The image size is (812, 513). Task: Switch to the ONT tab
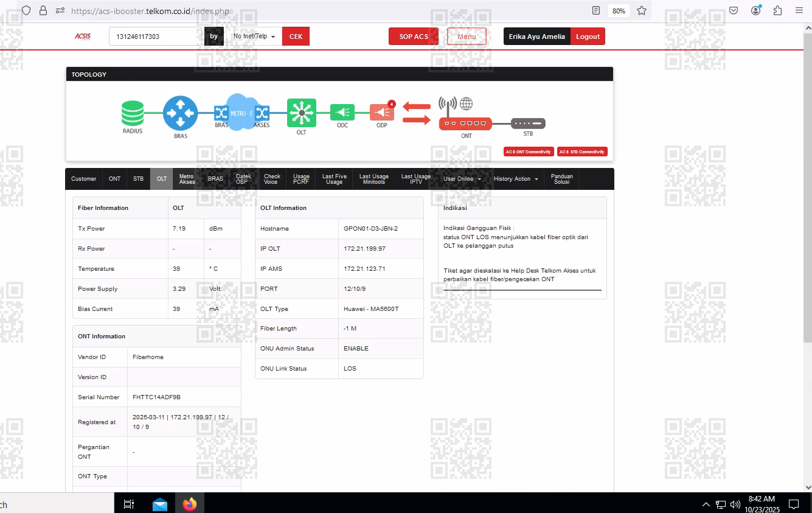click(x=115, y=179)
